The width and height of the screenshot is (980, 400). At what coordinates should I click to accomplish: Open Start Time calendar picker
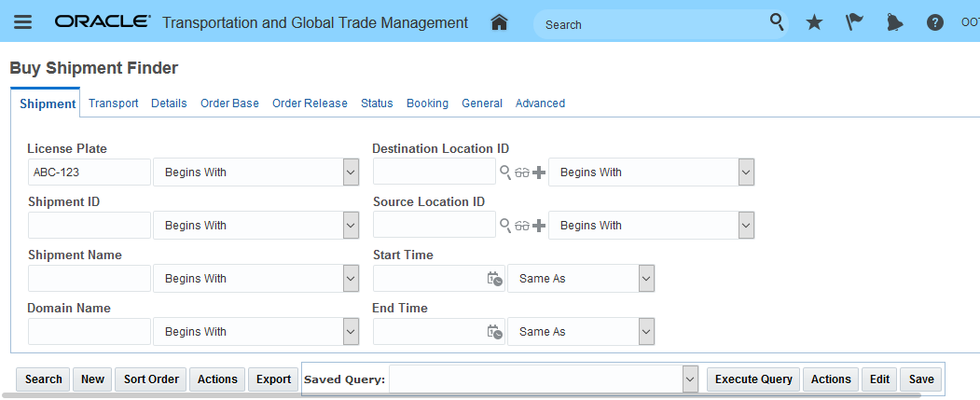coord(494,279)
